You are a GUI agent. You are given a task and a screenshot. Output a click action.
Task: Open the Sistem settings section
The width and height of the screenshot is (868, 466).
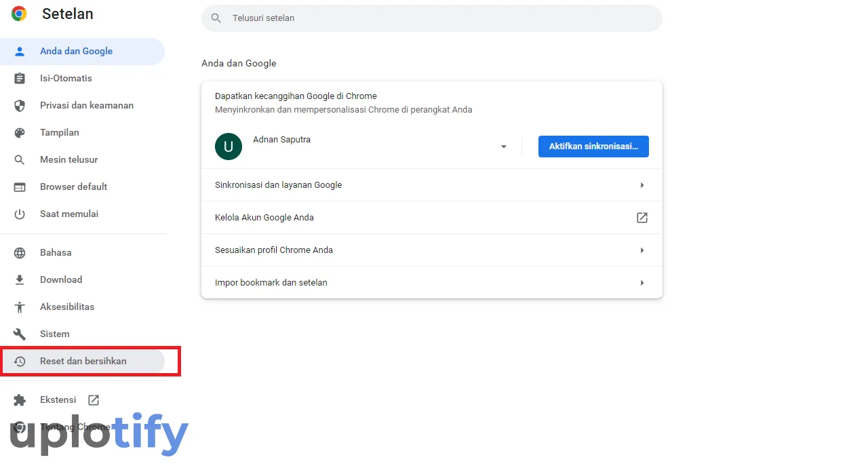82,334
